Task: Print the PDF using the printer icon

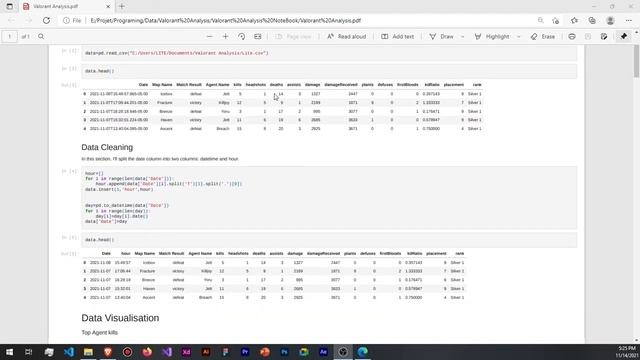Action: 572,36
